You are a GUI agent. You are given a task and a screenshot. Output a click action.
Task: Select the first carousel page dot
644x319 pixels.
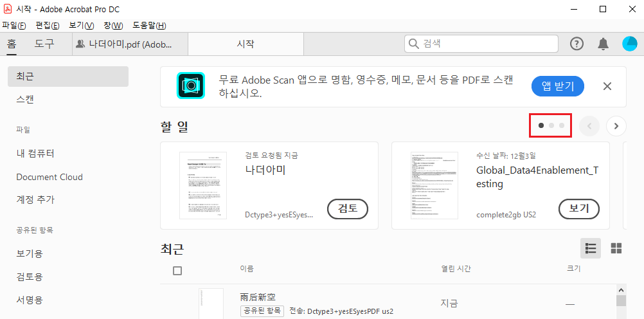point(541,126)
